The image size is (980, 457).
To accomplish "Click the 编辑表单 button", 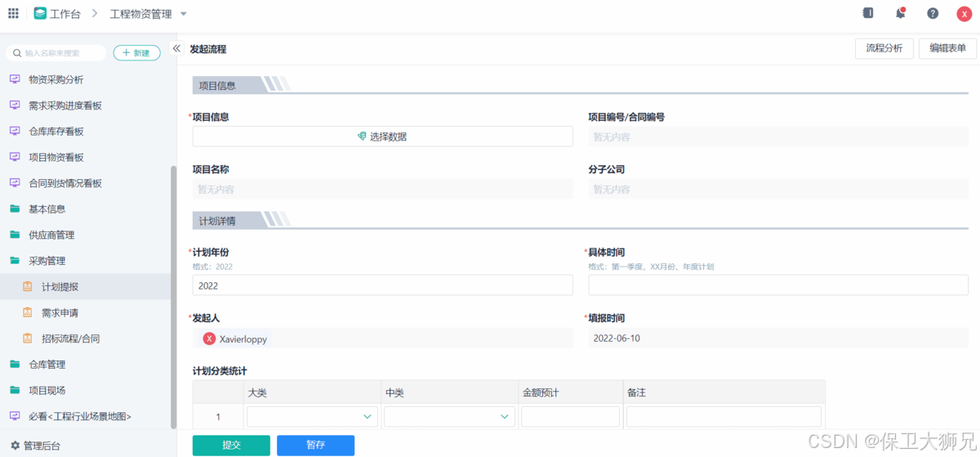I will click(947, 48).
